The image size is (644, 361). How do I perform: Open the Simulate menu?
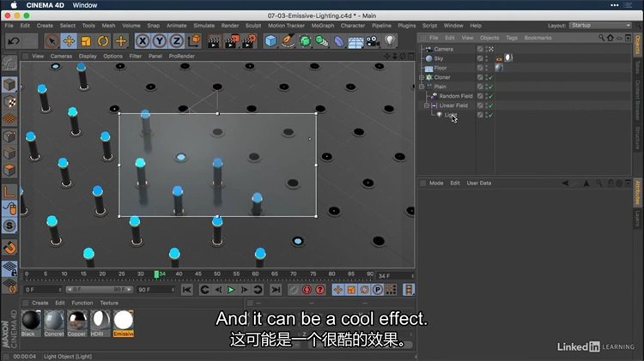point(204,26)
